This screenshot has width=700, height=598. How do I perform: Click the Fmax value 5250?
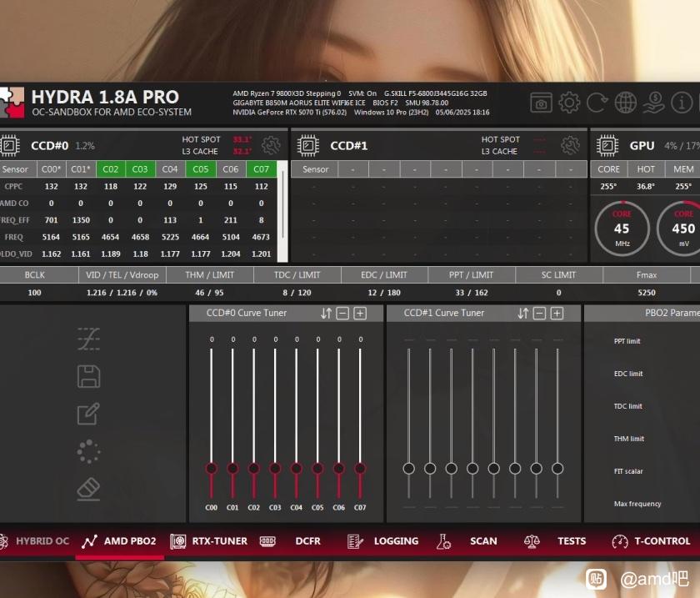click(x=647, y=293)
